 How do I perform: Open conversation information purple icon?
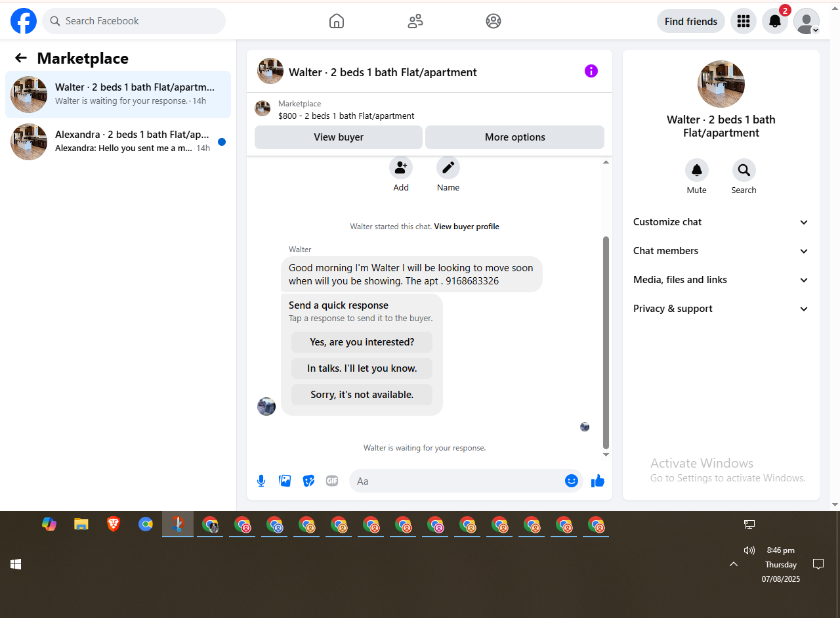[x=591, y=71]
